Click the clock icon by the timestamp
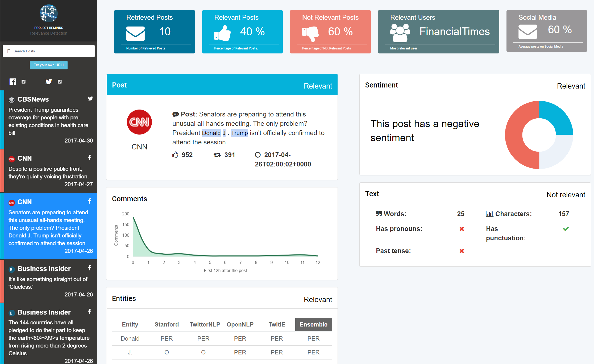Viewport: 594px width, 364px height. (258, 155)
